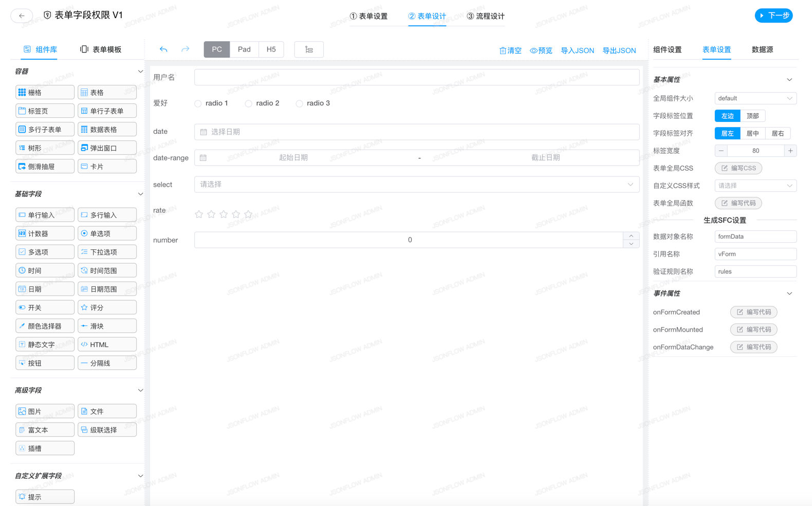812x506 pixels.
Task: Select the radio 2 option
Action: [x=249, y=103]
